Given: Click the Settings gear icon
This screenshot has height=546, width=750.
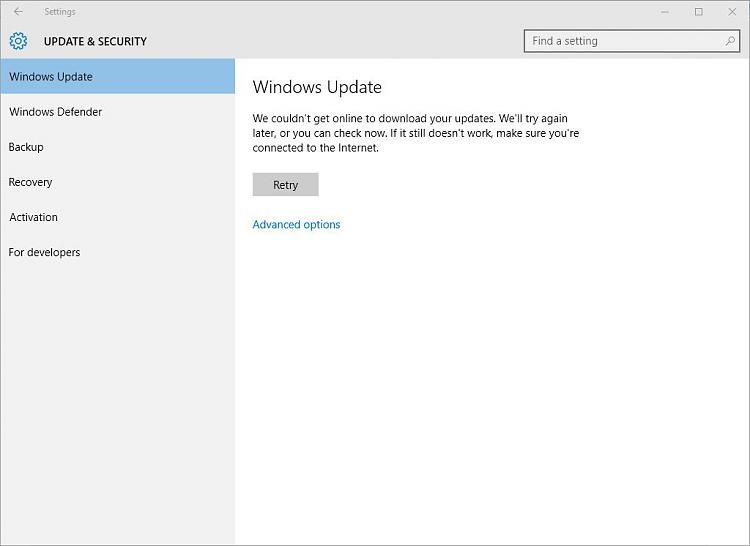Looking at the screenshot, I should coord(18,41).
